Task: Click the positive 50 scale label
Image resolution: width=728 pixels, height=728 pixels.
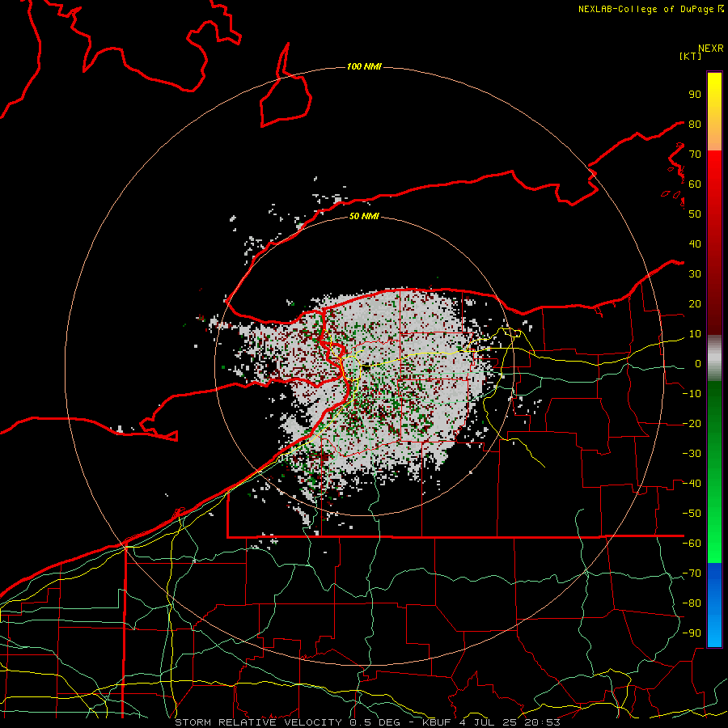Action: coord(695,214)
